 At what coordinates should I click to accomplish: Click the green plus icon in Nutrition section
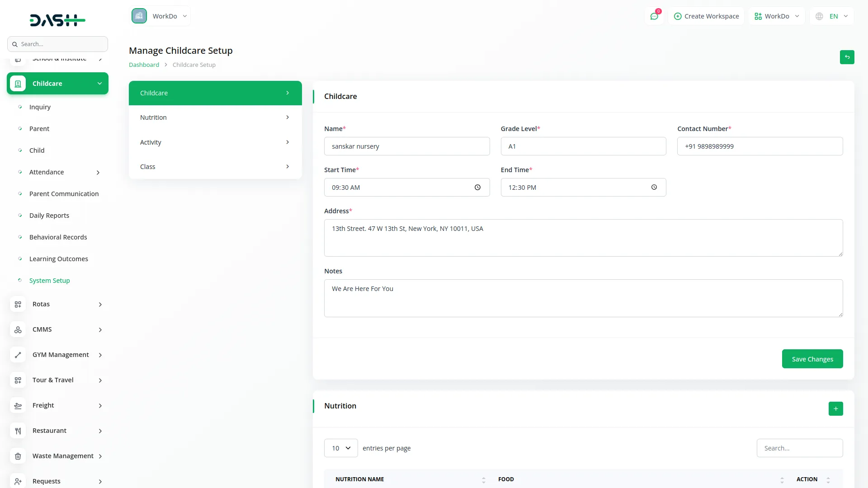click(835, 408)
